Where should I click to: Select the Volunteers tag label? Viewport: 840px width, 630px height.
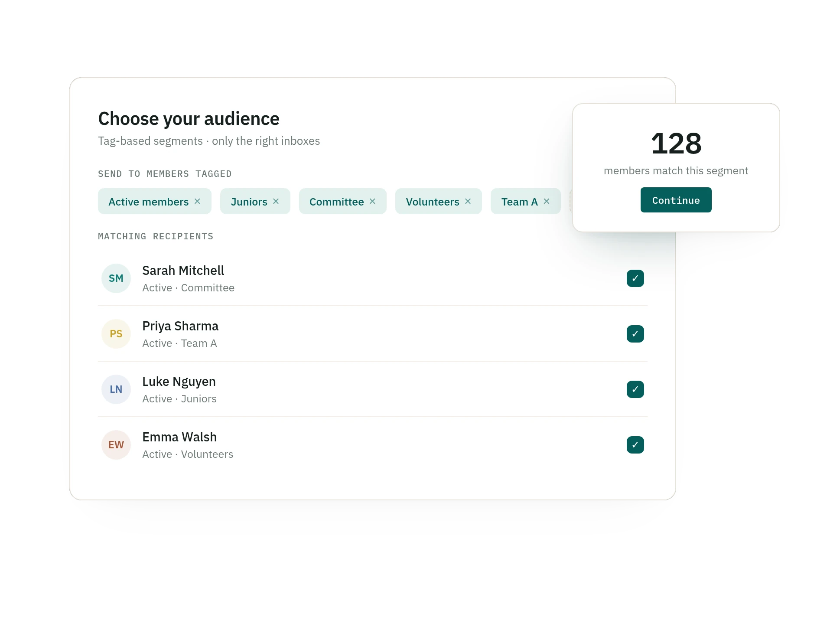(x=432, y=202)
